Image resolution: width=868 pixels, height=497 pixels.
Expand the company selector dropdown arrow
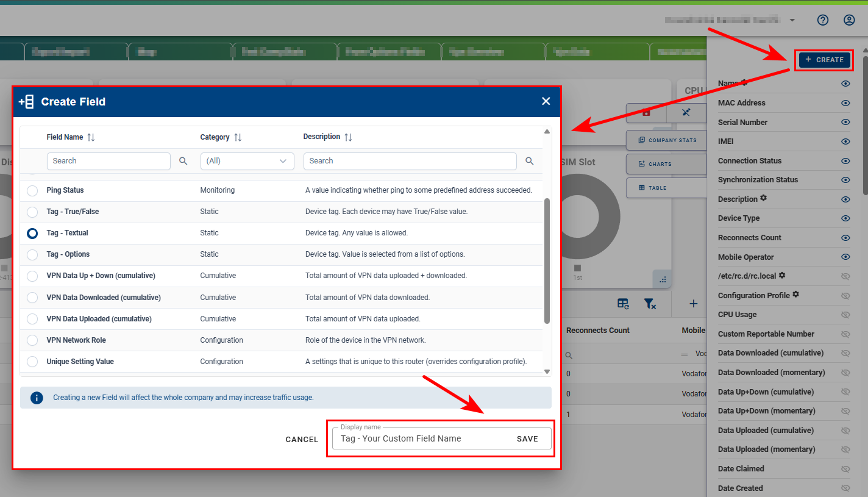[792, 20]
